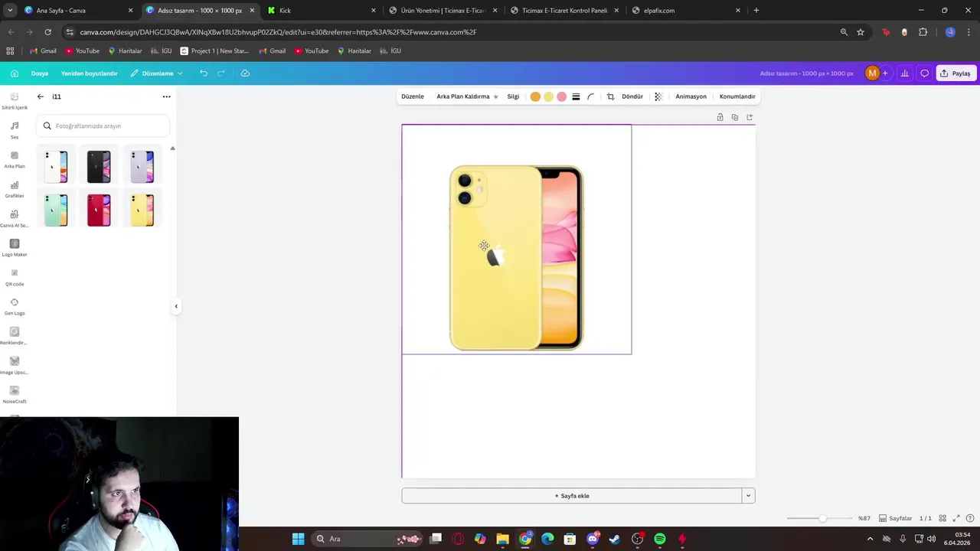Select the red iPhone 11 thumbnail
Viewport: 980px width, 551px height.
pyautogui.click(x=99, y=210)
